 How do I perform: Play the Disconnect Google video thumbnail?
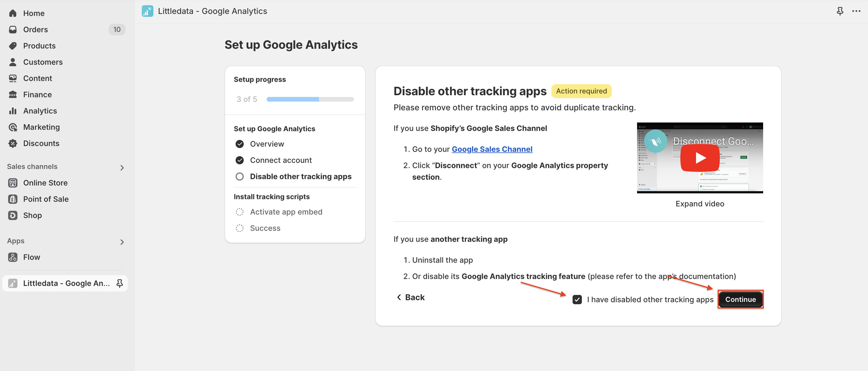[700, 158]
